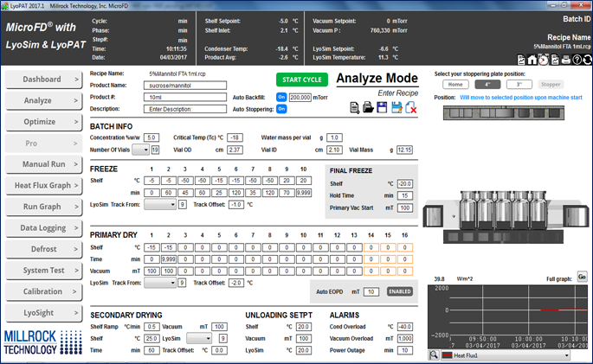Click the magnifier icon below the heat flux graph
593x364 pixels.
[434, 355]
